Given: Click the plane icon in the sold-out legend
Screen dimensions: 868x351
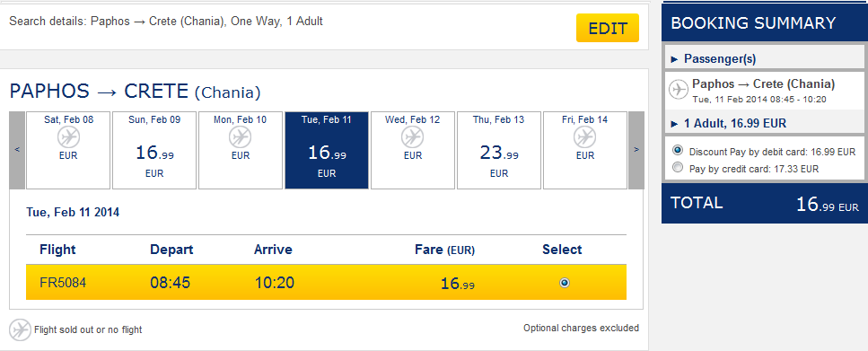Looking at the screenshot, I should tap(20, 329).
